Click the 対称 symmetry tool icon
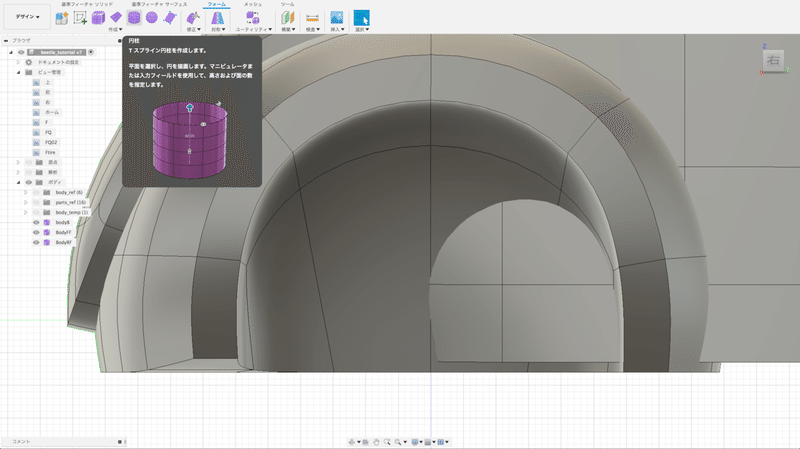800x449 pixels. 216,18
